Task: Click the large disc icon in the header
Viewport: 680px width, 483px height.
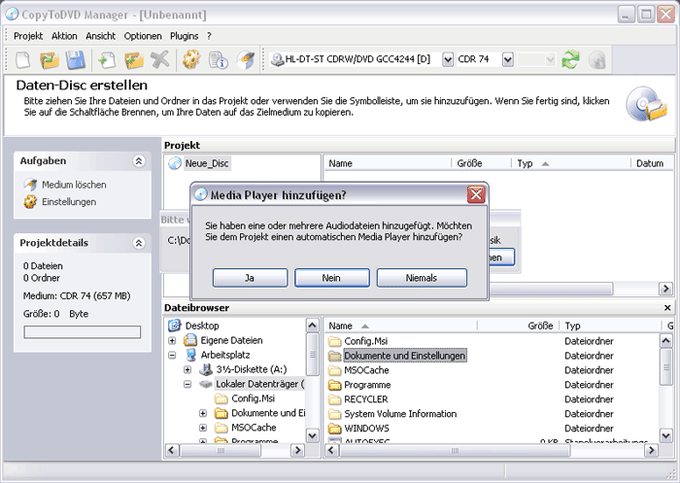Action: pyautogui.click(x=646, y=104)
